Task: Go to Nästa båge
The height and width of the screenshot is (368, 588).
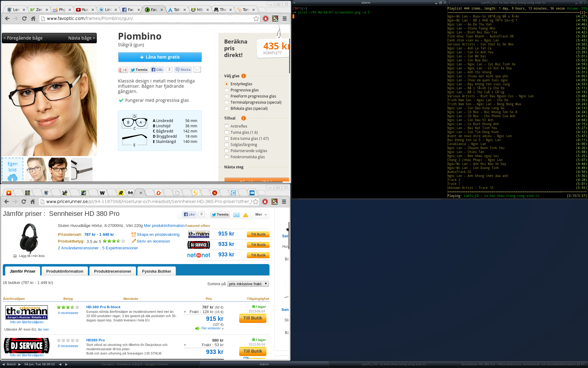Action: pyautogui.click(x=81, y=38)
